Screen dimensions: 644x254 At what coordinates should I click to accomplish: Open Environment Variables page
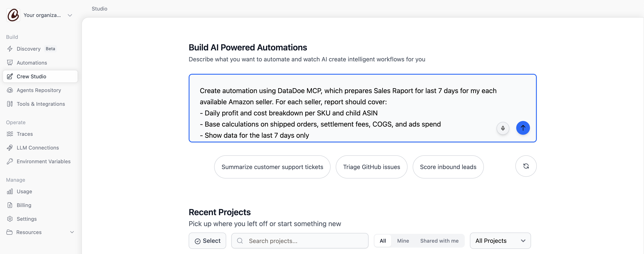(x=40, y=161)
